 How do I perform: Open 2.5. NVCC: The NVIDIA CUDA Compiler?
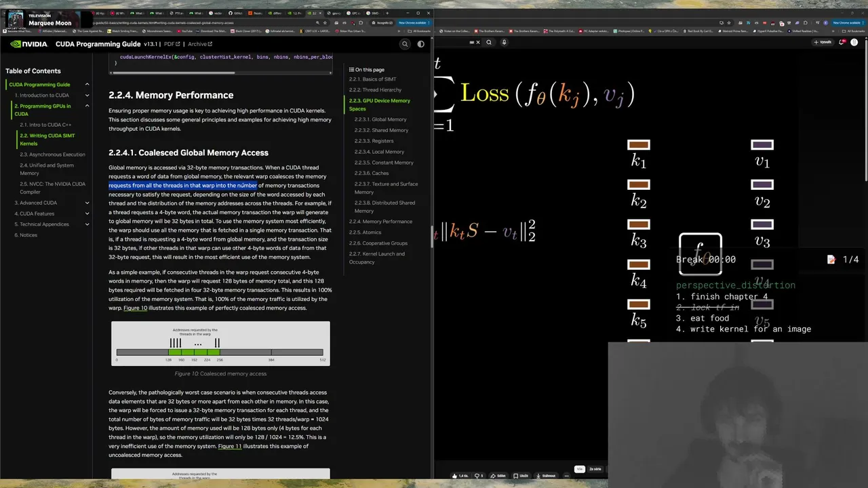[x=52, y=188]
